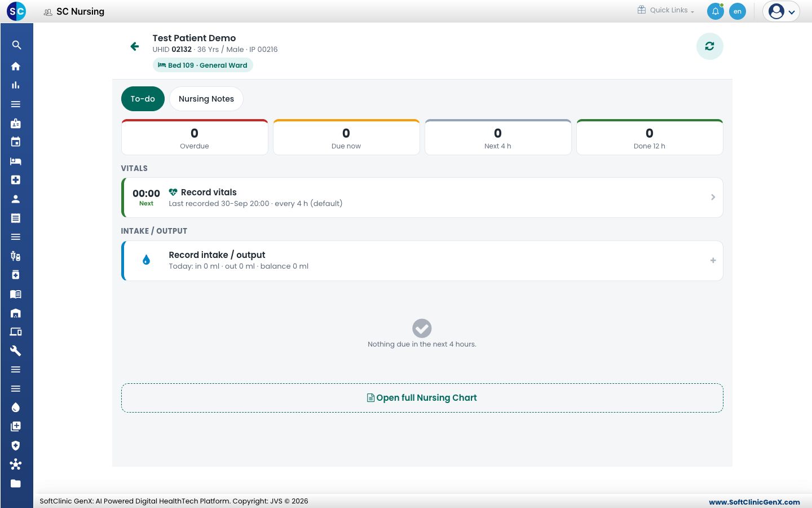Click plus to record intake / output
Image resolution: width=812 pixels, height=508 pixels.
(x=713, y=260)
